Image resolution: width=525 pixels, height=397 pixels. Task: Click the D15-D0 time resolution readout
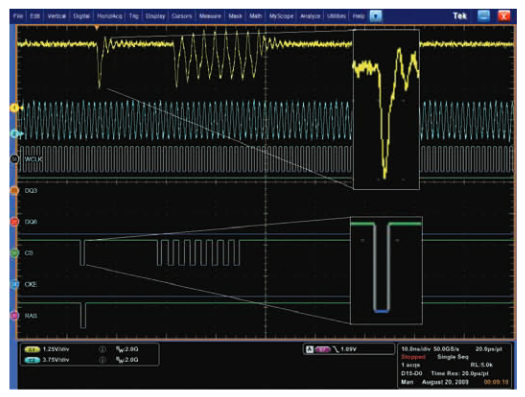445,373
